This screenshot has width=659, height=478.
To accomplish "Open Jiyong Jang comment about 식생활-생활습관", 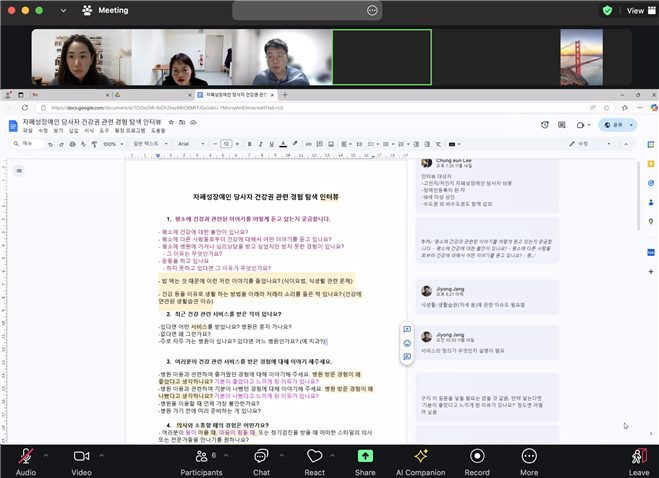I will pos(487,297).
